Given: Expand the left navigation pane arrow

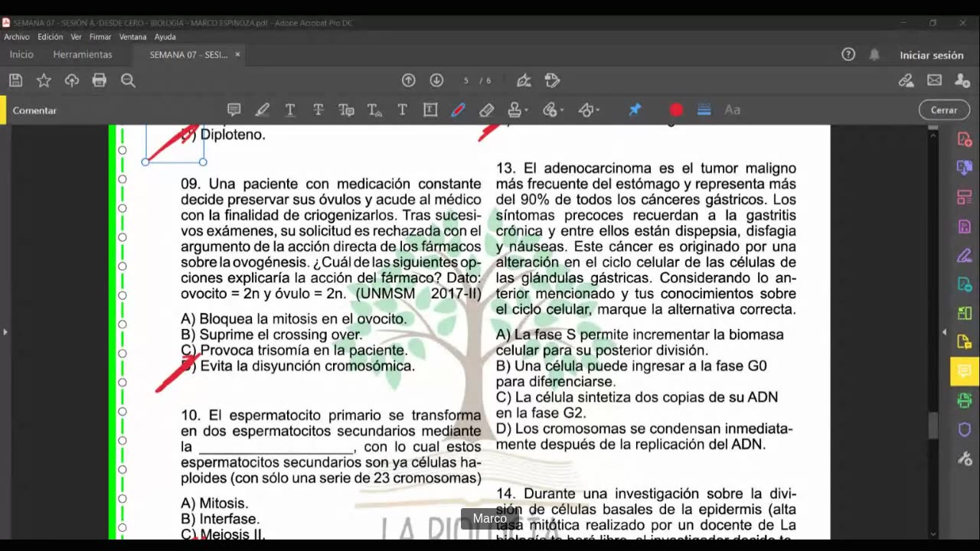Looking at the screenshot, I should click(5, 332).
